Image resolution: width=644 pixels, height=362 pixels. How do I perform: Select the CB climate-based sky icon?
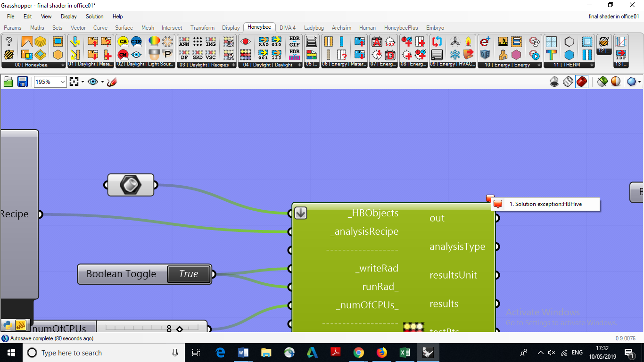123,41
